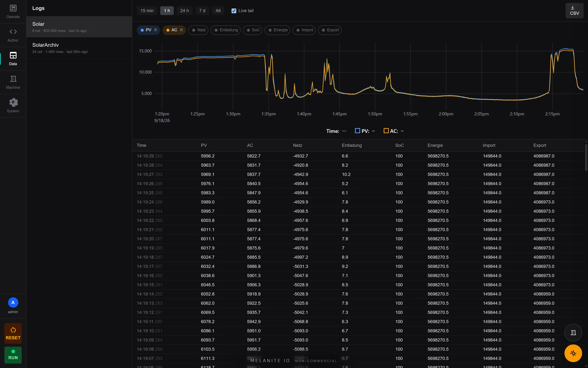
Task: Enable the Energie series chip
Action: [x=277, y=30]
